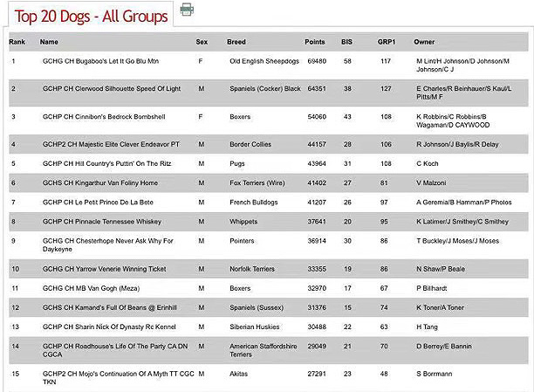Image resolution: width=534 pixels, height=392 pixels.
Task: Select GCHS CH Kamand's Full Of Beans @ Erinhill
Action: 110,307
